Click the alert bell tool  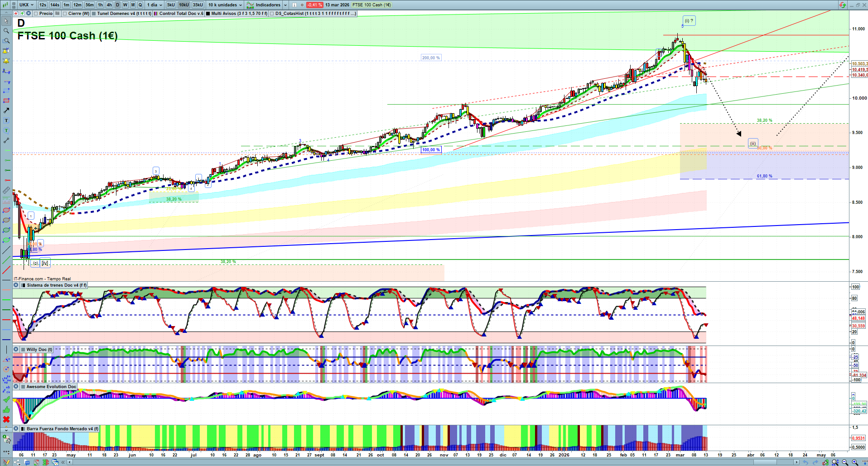click(6, 61)
